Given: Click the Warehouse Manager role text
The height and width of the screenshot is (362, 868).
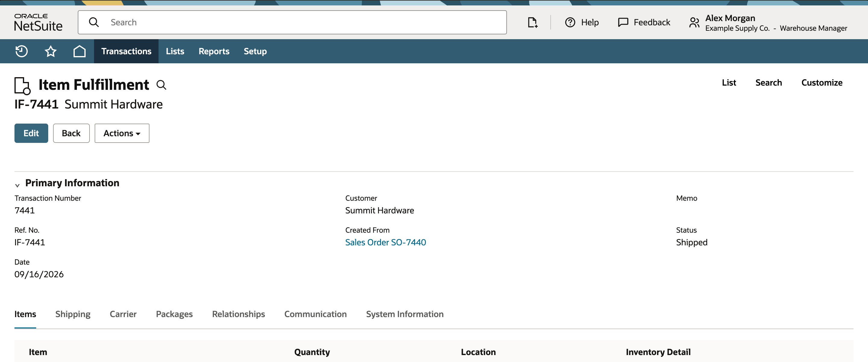Looking at the screenshot, I should pos(813,28).
